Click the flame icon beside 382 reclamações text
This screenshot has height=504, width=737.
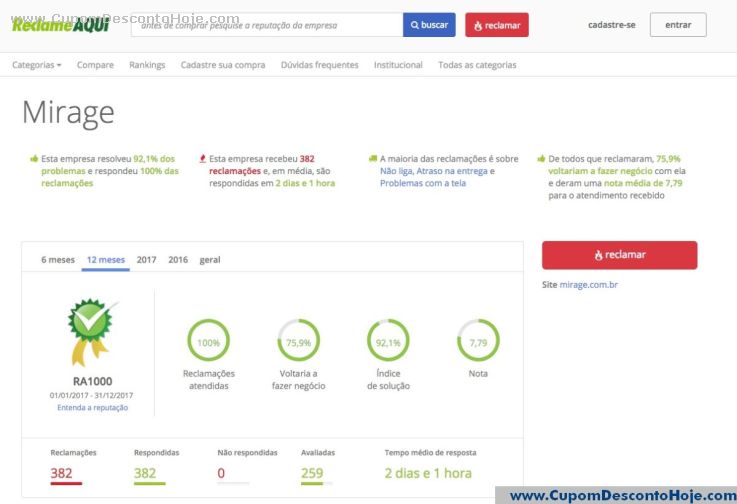203,158
